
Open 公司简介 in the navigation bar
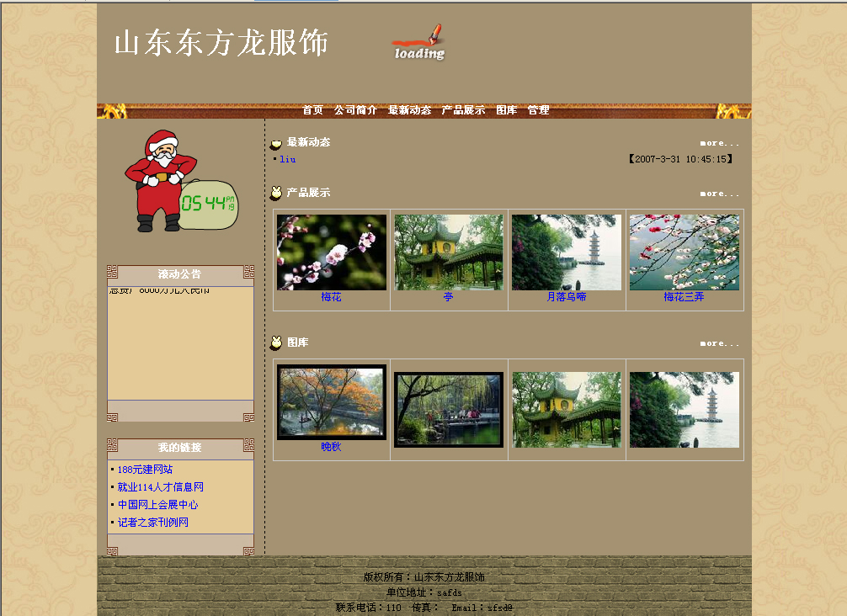[355, 110]
